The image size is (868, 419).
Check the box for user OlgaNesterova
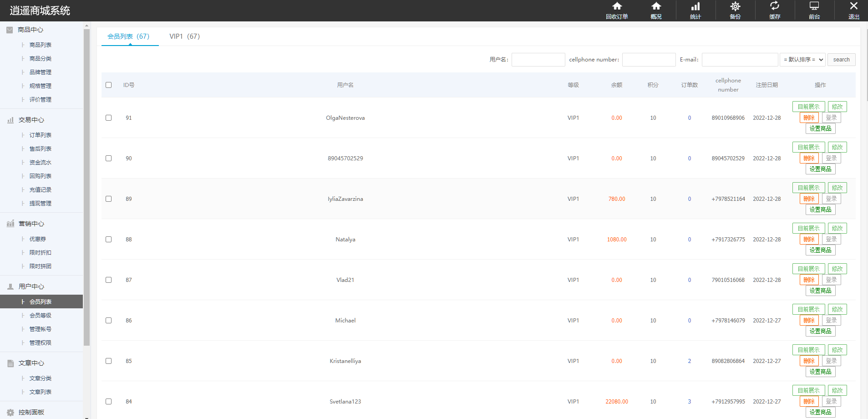108,118
